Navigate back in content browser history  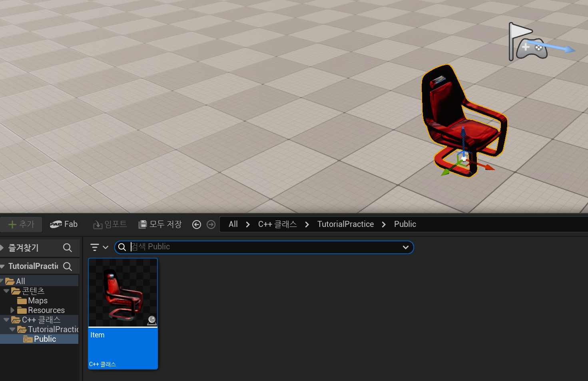pyautogui.click(x=197, y=225)
